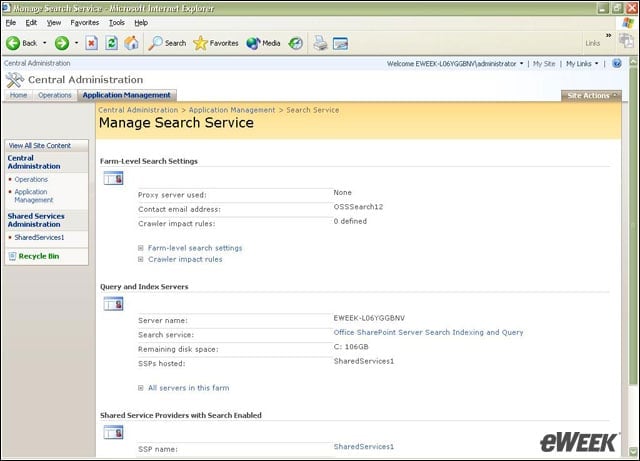Open the View menu
This screenshot has height=461, width=640.
click(x=53, y=23)
